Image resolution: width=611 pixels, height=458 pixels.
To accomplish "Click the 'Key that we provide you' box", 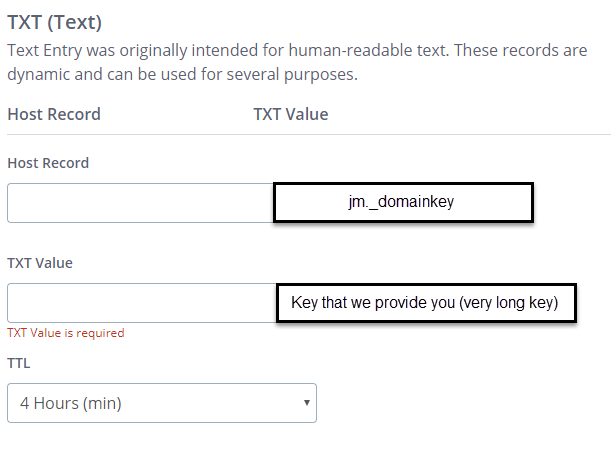I will click(x=426, y=303).
